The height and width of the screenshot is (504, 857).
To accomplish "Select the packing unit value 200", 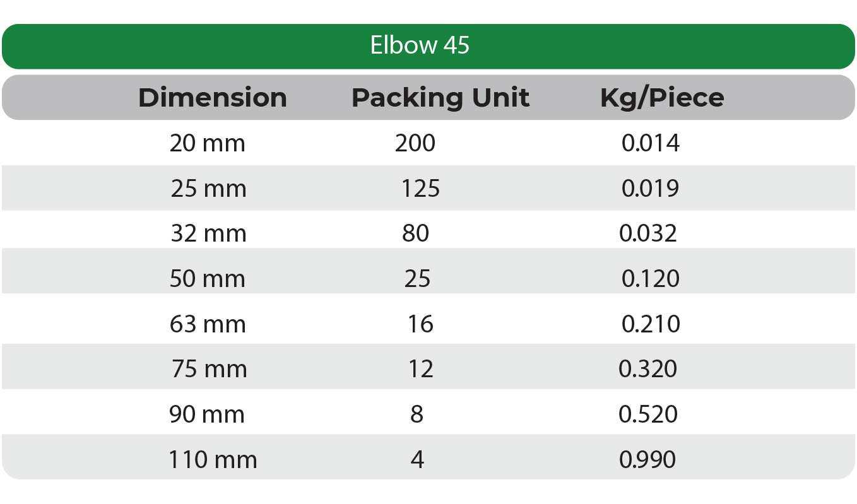I will pyautogui.click(x=415, y=144).
